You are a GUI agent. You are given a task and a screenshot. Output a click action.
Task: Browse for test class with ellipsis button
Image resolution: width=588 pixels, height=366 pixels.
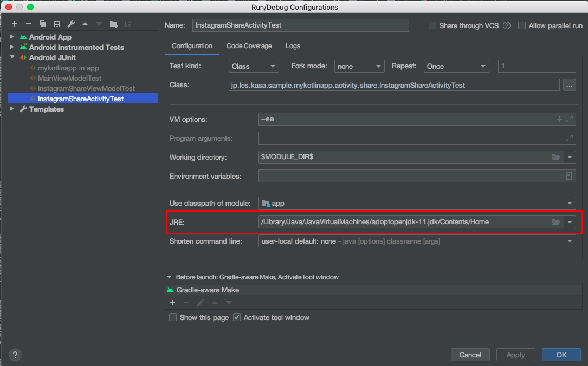[x=569, y=85]
